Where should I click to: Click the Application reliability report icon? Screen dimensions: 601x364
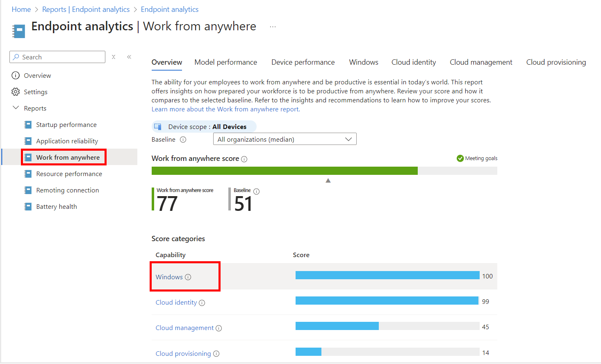28,141
